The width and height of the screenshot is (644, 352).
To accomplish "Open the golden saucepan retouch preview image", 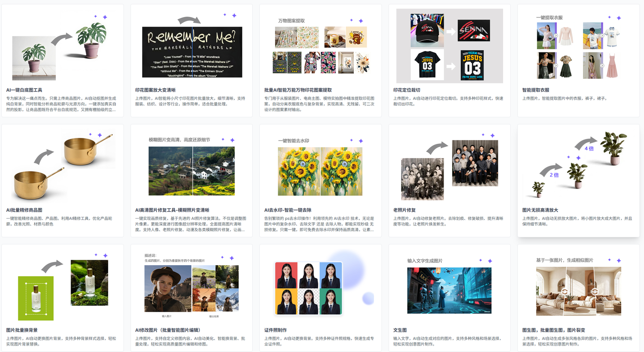I will [x=63, y=166].
